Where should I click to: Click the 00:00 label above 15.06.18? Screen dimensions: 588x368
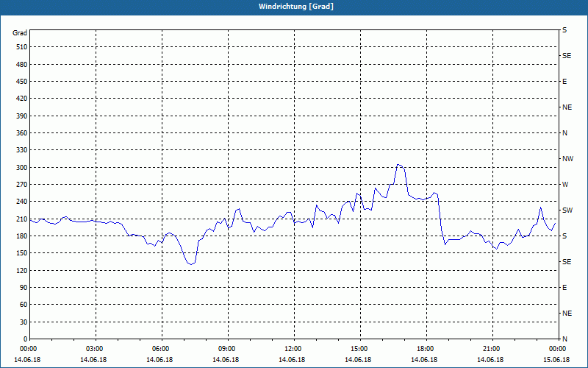tap(557, 348)
